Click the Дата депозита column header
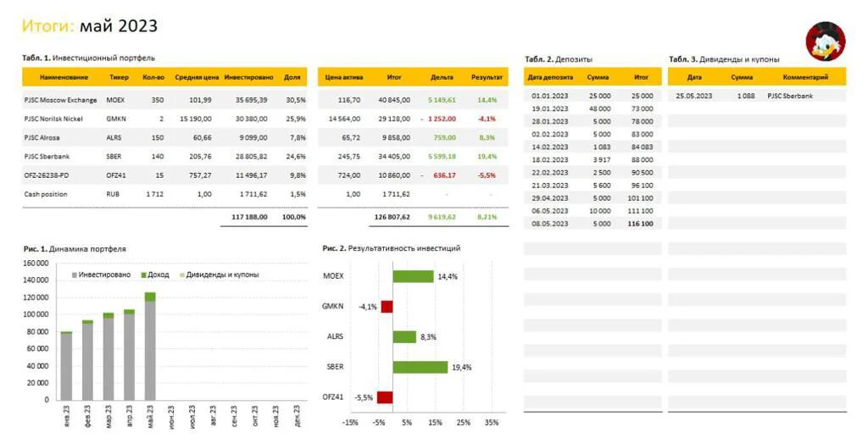The height and width of the screenshot is (444, 868). click(x=550, y=77)
